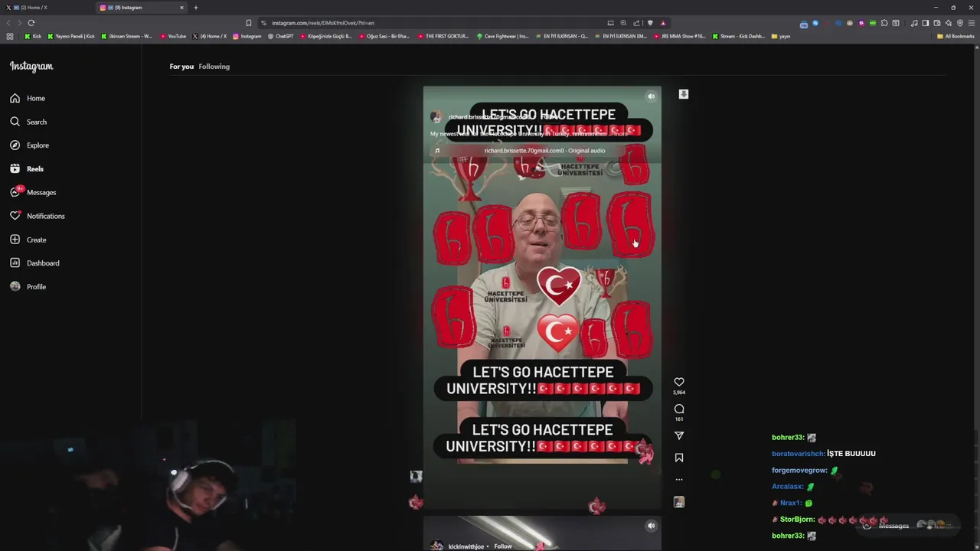
Task: Follow the kickinwithjoe account
Action: tap(503, 546)
